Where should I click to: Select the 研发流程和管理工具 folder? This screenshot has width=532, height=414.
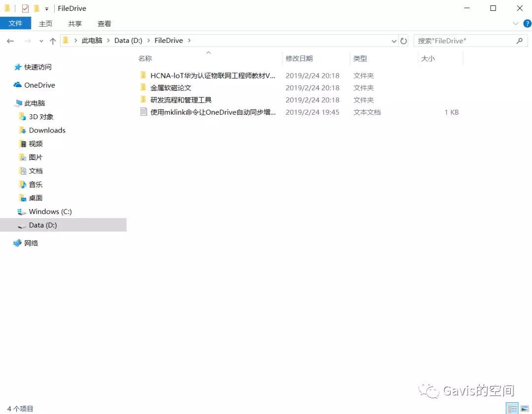click(x=181, y=100)
